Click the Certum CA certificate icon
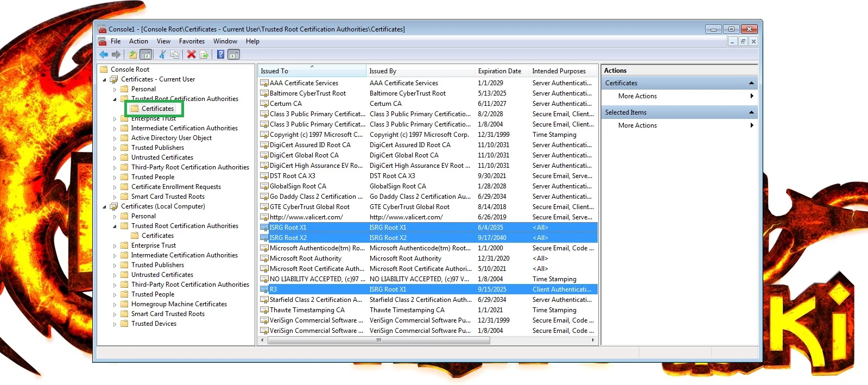The height and width of the screenshot is (385, 868). tap(264, 104)
